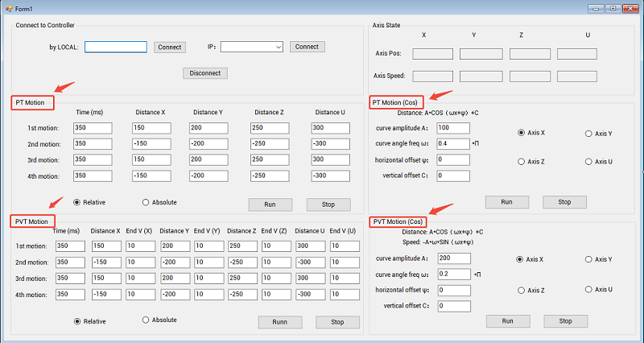This screenshot has height=343, width=644.
Task: Select Axis U in PT Motion (Cos)
Action: point(588,162)
